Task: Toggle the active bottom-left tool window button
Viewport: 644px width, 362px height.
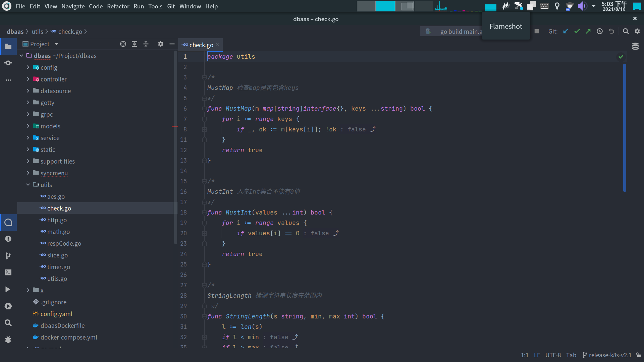Action: pyautogui.click(x=8, y=223)
